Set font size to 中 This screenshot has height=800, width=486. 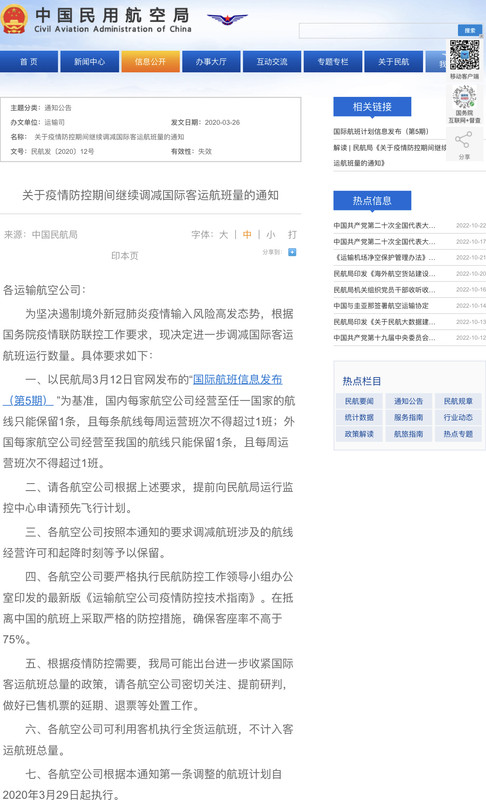click(247, 235)
